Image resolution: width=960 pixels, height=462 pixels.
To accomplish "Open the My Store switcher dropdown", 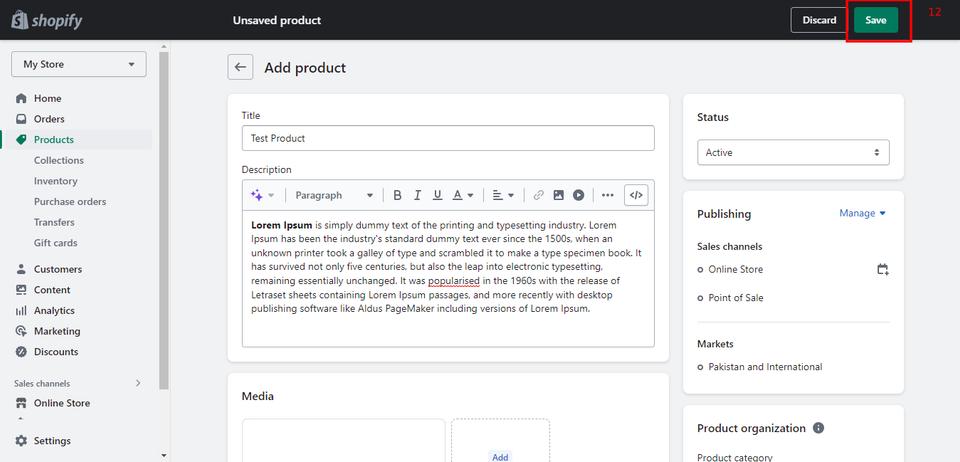I will tap(78, 64).
